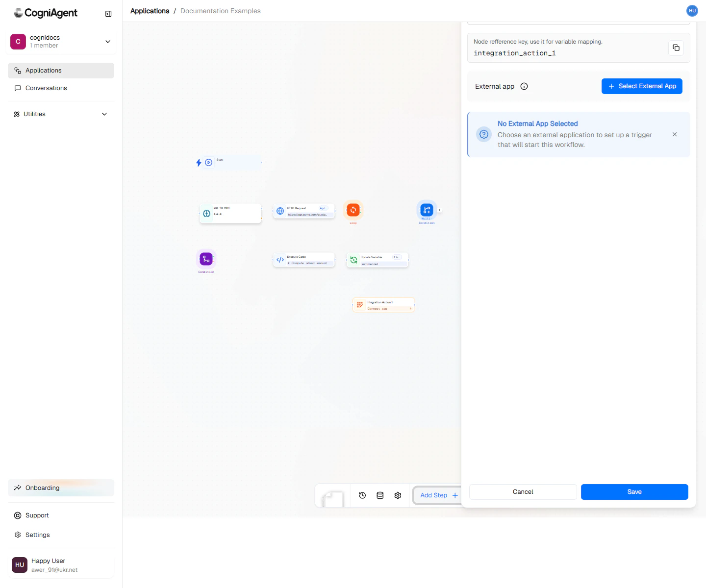Open workflow settings gear in bottom toolbar

pyautogui.click(x=398, y=495)
